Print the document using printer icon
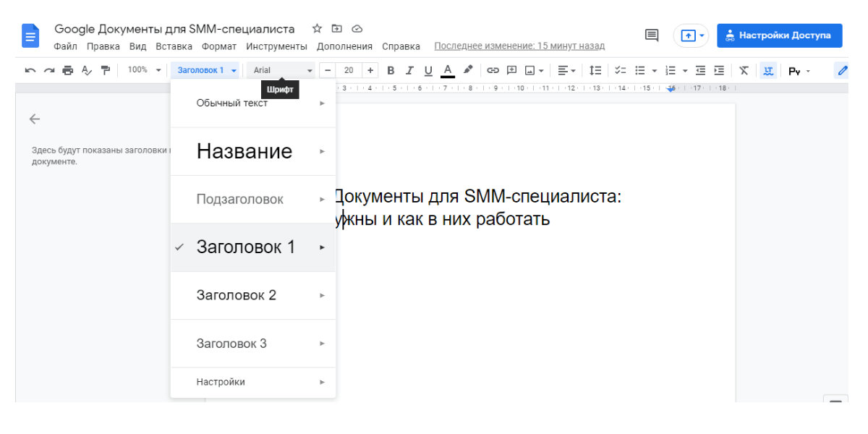868x434 pixels. click(x=68, y=70)
